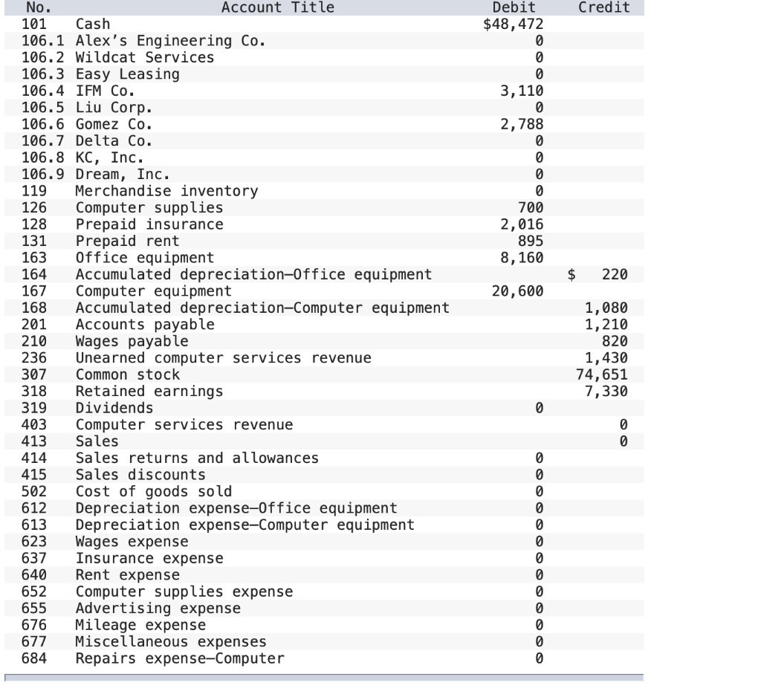
Task: Select the 'Rent expense' account
Action: [127, 575]
